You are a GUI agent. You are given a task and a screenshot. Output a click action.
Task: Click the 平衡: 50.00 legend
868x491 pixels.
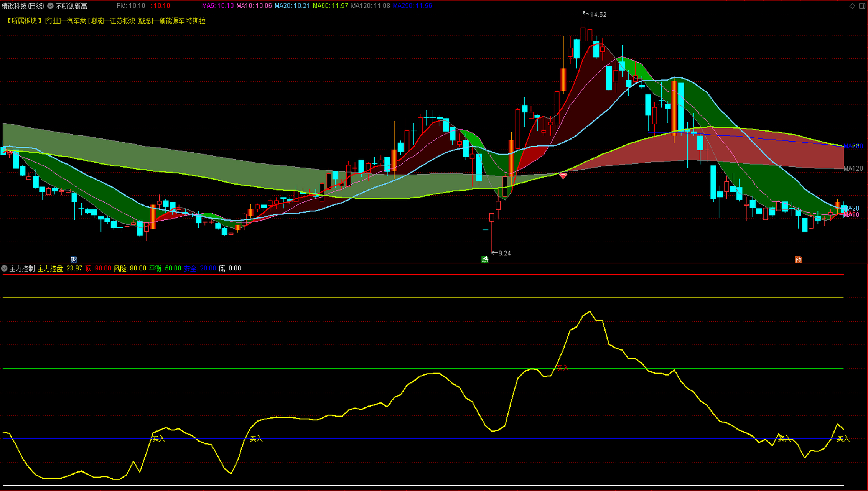[x=165, y=269]
